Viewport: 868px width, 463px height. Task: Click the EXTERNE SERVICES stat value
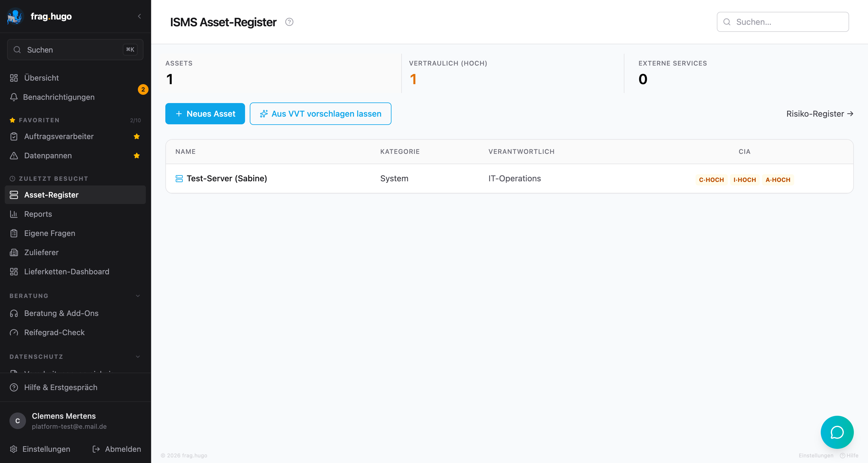coord(642,79)
